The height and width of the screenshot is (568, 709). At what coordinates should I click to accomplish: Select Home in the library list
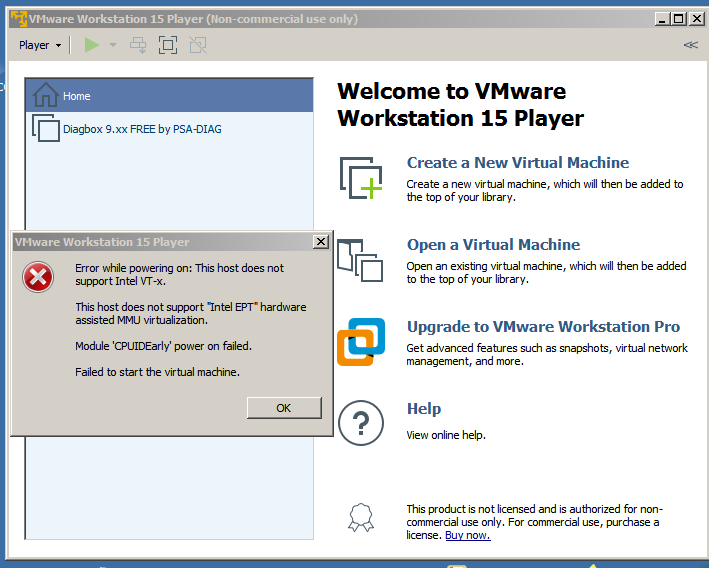tap(169, 96)
